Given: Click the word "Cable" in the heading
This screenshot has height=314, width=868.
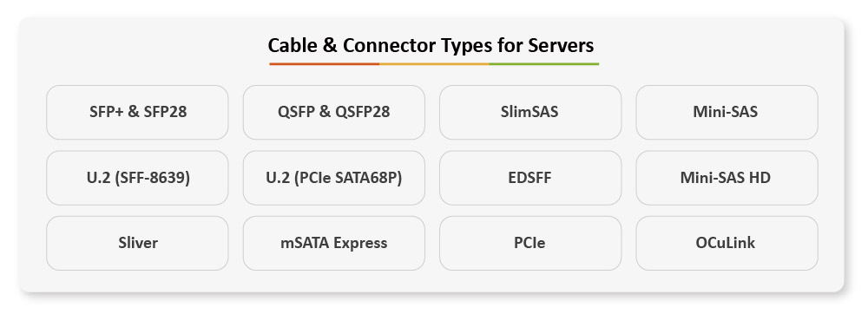Looking at the screenshot, I should click(x=292, y=45).
